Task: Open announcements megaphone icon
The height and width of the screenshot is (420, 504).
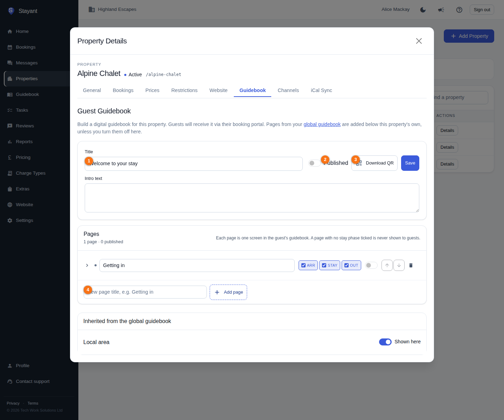Action: pos(441,10)
